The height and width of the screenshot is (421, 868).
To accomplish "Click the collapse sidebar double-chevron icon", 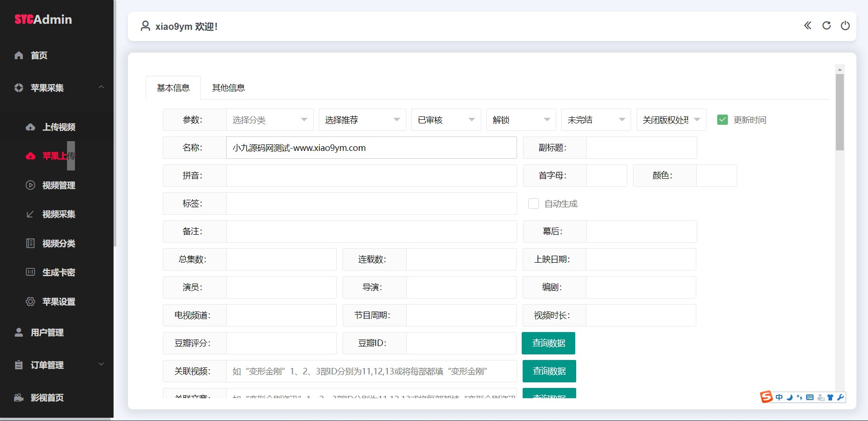I will click(807, 26).
